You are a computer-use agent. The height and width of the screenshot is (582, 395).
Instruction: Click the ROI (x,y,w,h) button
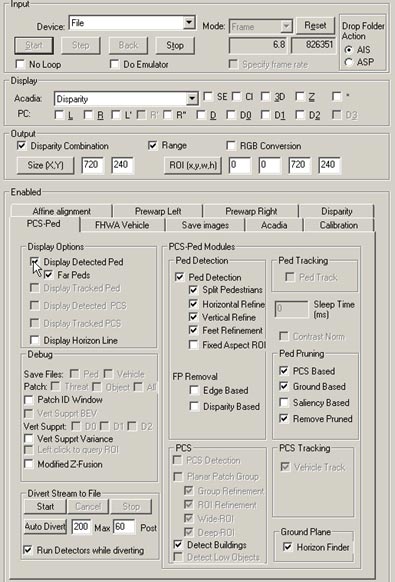(x=193, y=165)
